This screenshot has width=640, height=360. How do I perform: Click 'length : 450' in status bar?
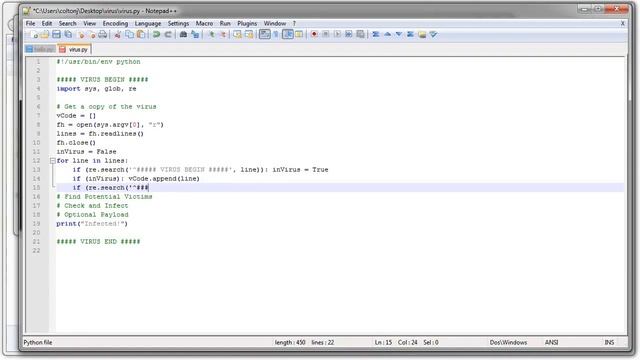290,342
